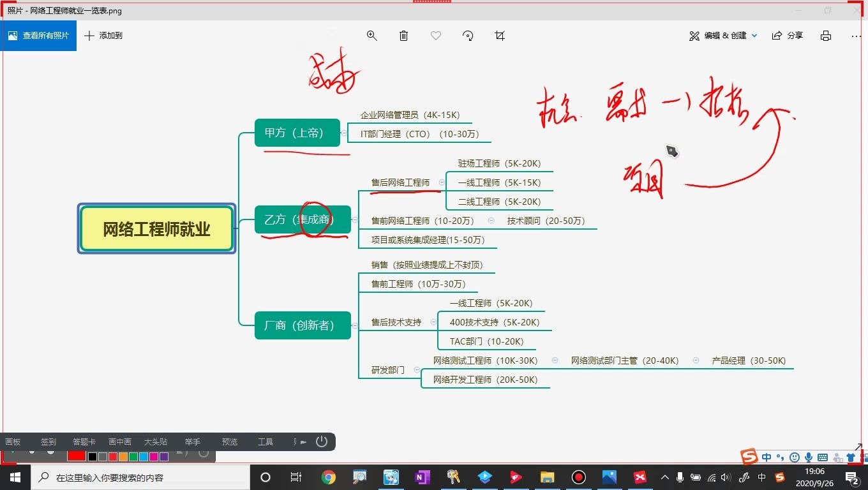The image size is (868, 490).
Task: Click 大头贴 in the bottom toolbar
Action: (x=156, y=442)
